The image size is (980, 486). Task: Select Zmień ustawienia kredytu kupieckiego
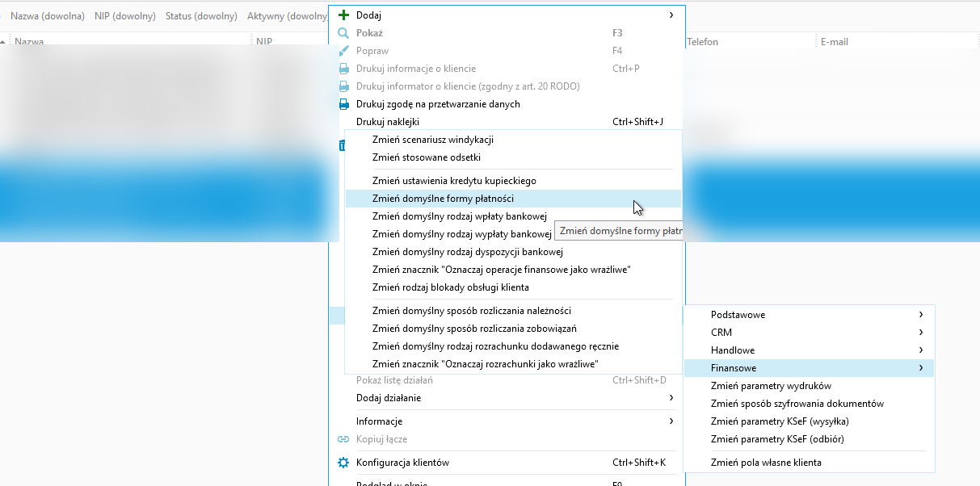point(514,181)
